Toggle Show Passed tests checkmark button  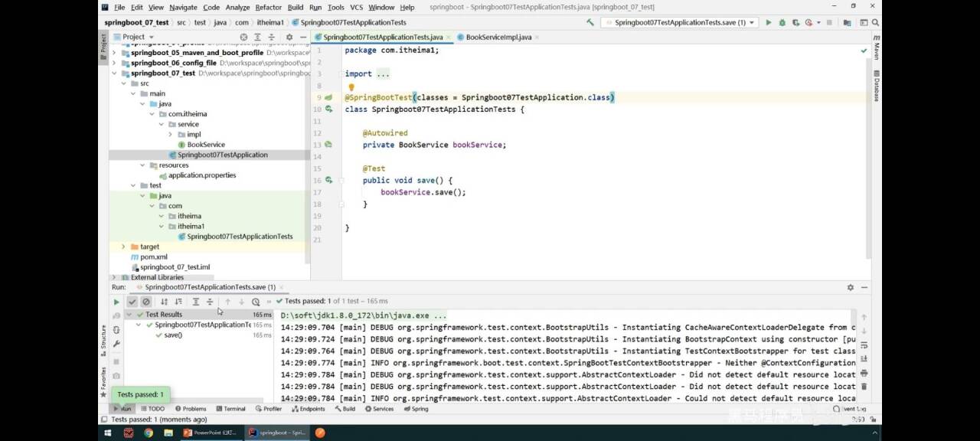click(x=132, y=302)
